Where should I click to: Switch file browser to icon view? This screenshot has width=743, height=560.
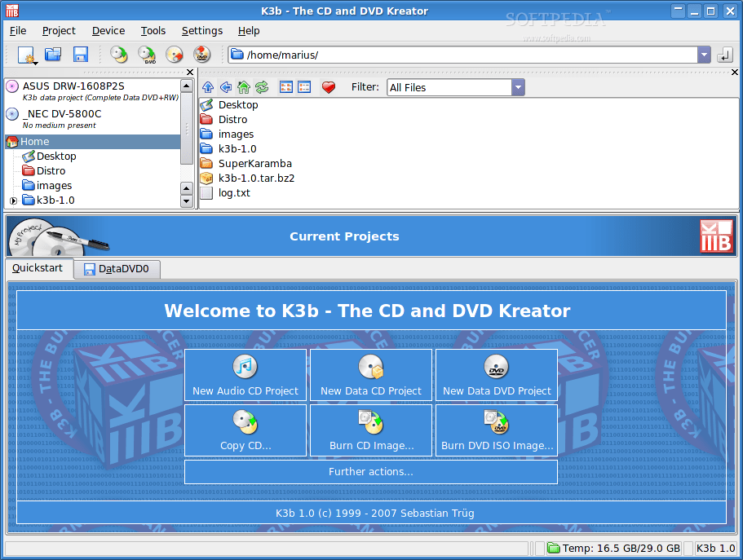coord(286,87)
